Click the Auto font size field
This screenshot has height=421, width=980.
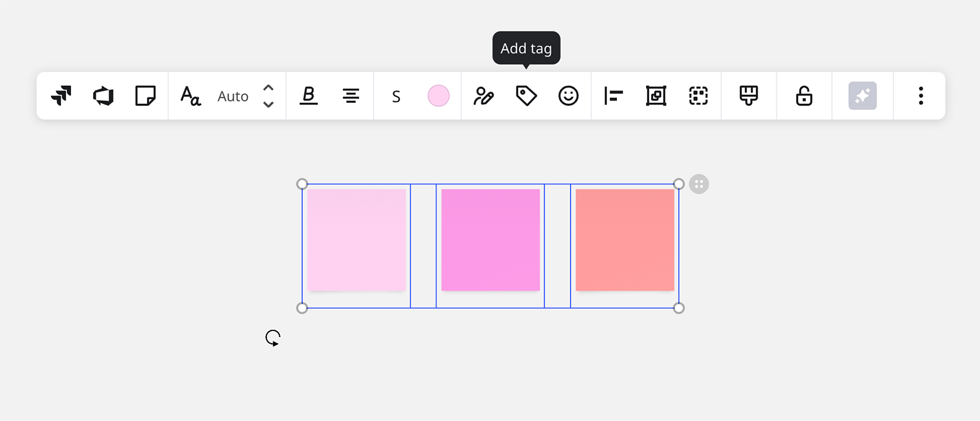coord(233,96)
